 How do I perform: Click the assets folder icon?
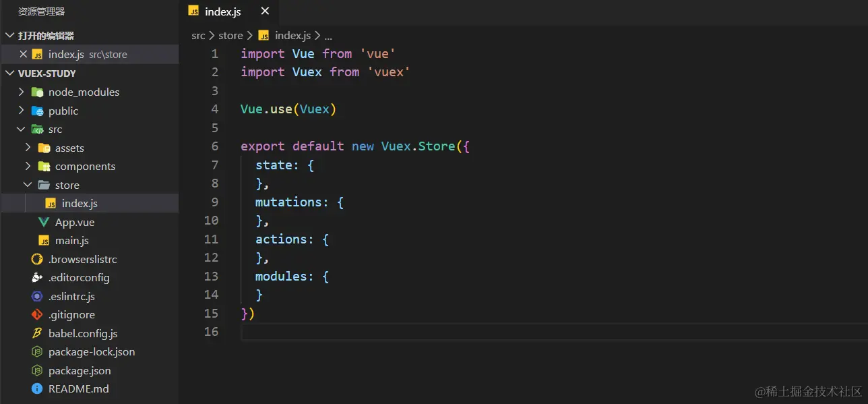44,148
